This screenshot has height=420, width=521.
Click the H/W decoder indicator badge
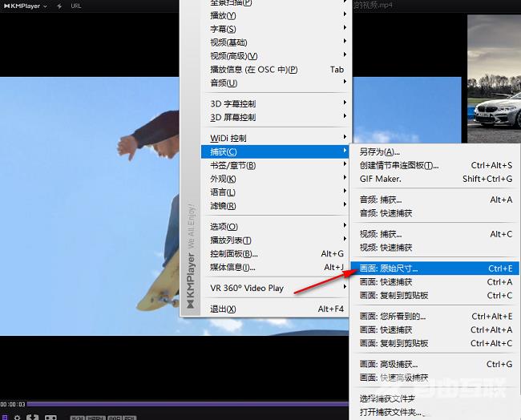click(x=78, y=418)
